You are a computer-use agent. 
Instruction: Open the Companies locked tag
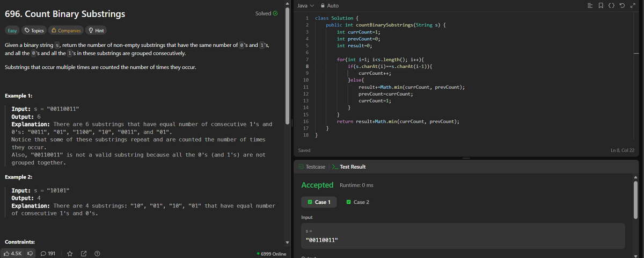(x=67, y=31)
